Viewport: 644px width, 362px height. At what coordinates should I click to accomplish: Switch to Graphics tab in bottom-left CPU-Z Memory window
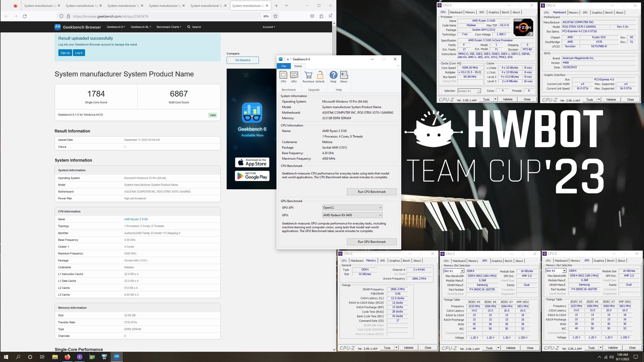point(395,261)
